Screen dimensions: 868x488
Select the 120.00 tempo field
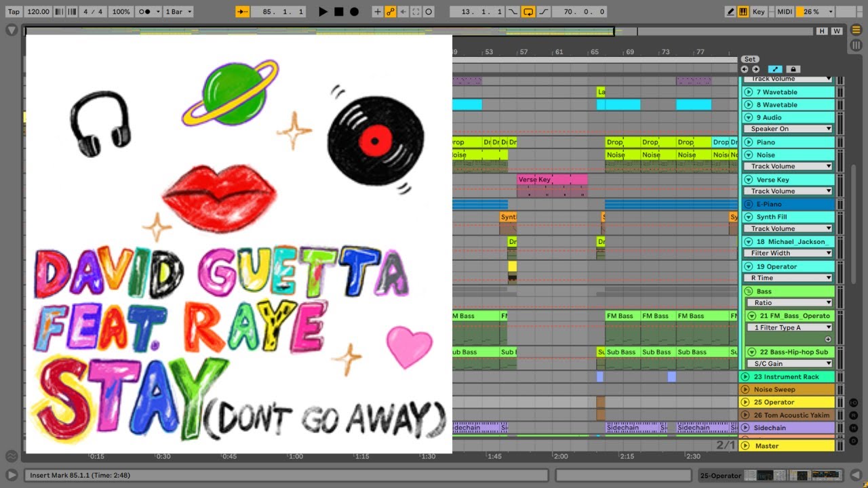coord(39,12)
